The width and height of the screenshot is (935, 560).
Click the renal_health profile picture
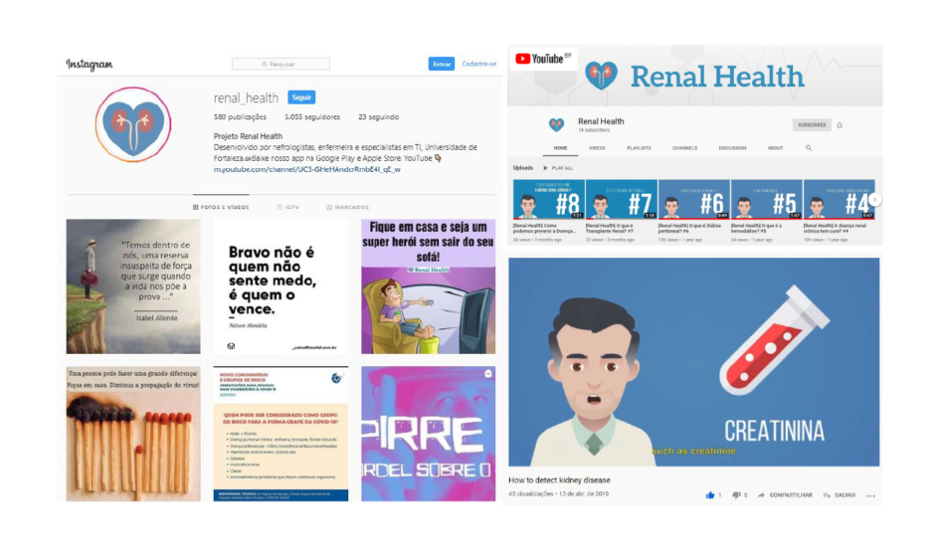coord(133,124)
